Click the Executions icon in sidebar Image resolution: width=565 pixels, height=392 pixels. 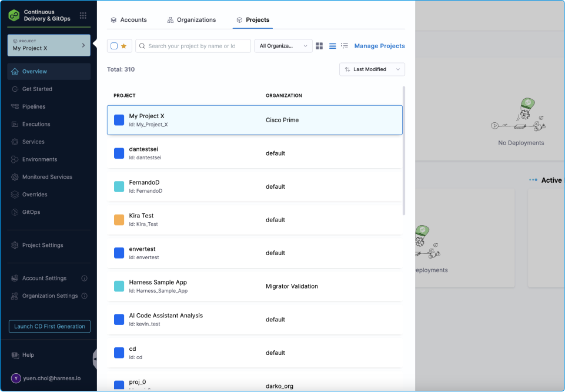[x=15, y=125]
